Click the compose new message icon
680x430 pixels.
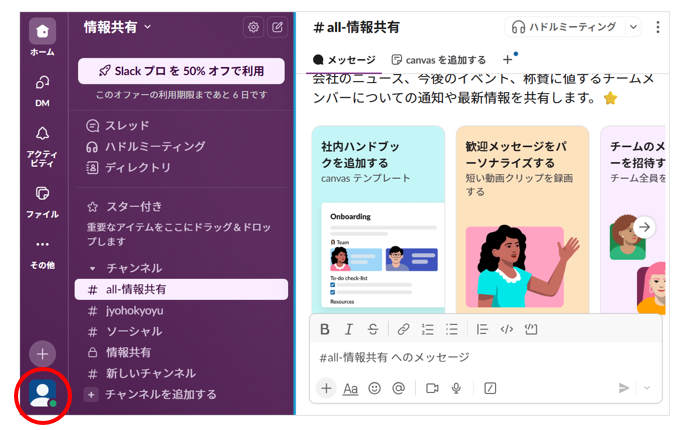278,27
